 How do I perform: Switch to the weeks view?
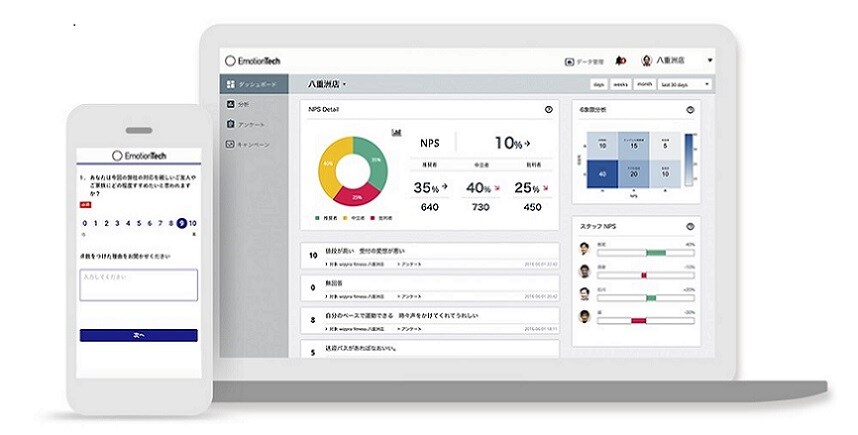pos(621,85)
